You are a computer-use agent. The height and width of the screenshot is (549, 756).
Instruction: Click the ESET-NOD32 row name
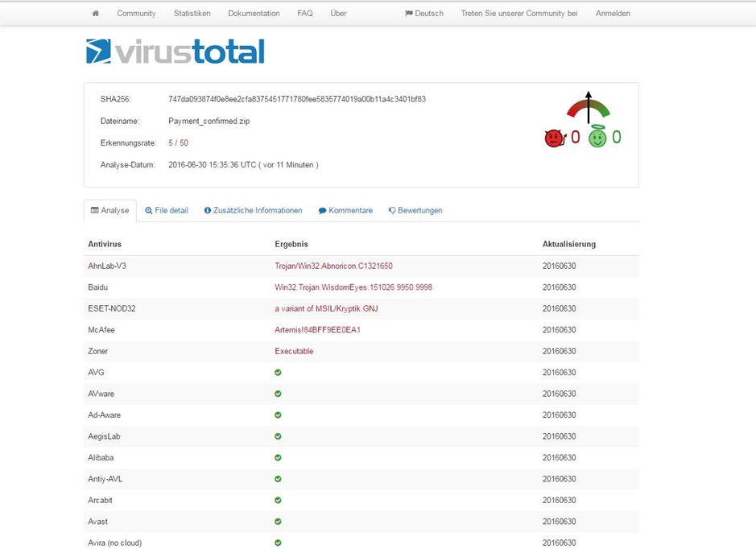(x=112, y=308)
